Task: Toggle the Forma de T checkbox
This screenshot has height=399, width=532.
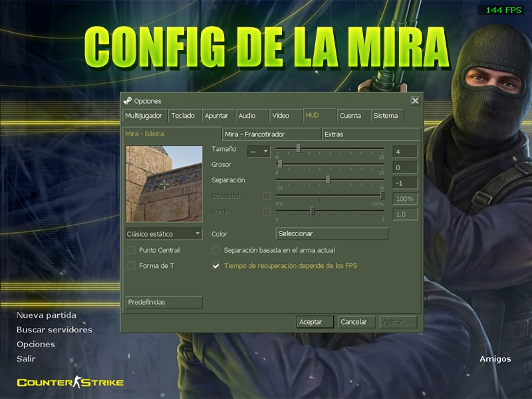Action: 131,265
